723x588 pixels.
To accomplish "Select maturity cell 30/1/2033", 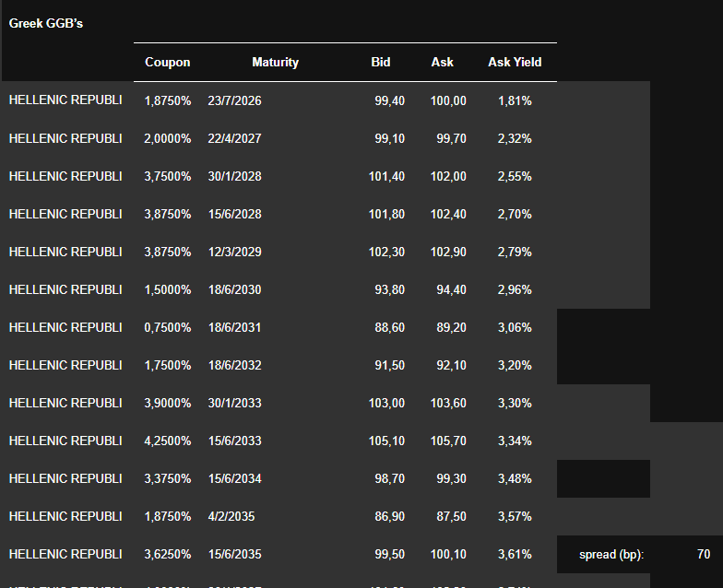I will coord(234,404).
